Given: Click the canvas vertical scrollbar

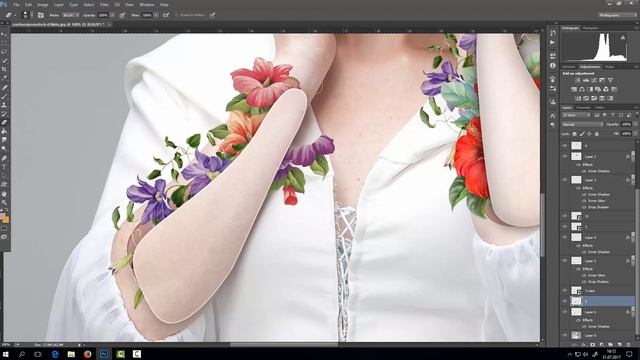Looking at the screenshot, I should (x=542, y=224).
